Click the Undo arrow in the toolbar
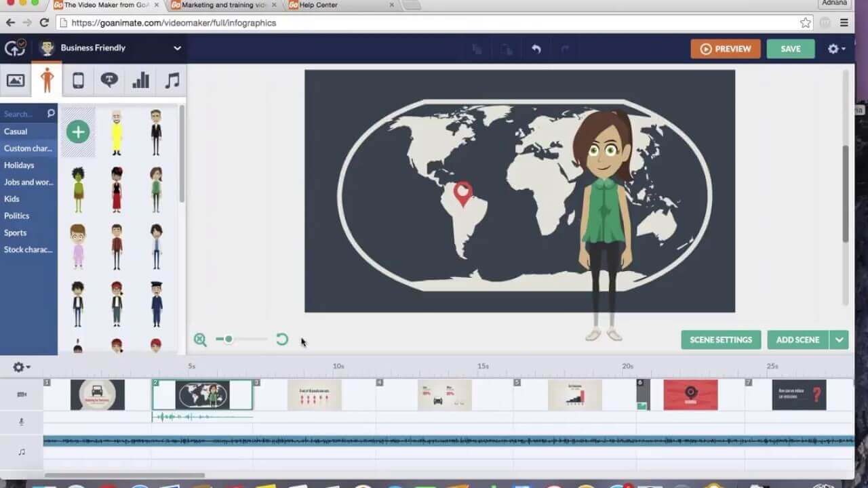Viewport: 868px width, 488px height. tap(536, 49)
